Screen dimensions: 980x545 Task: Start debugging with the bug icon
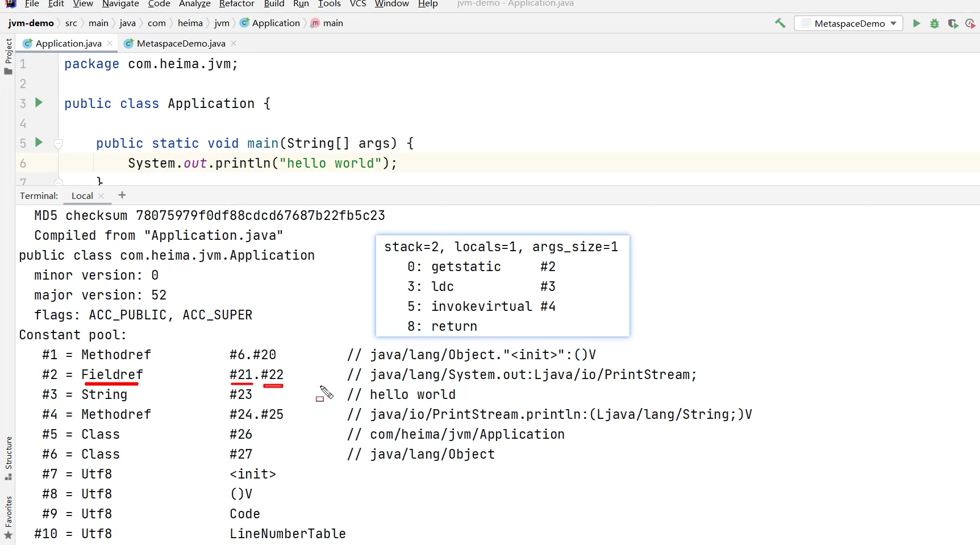click(x=935, y=23)
